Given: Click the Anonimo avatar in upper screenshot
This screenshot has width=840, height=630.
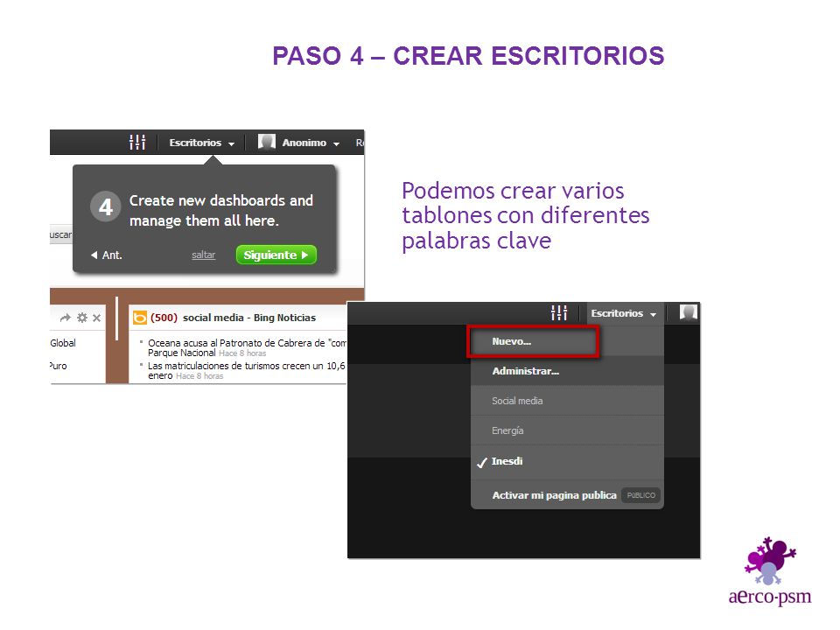Looking at the screenshot, I should click(266, 142).
